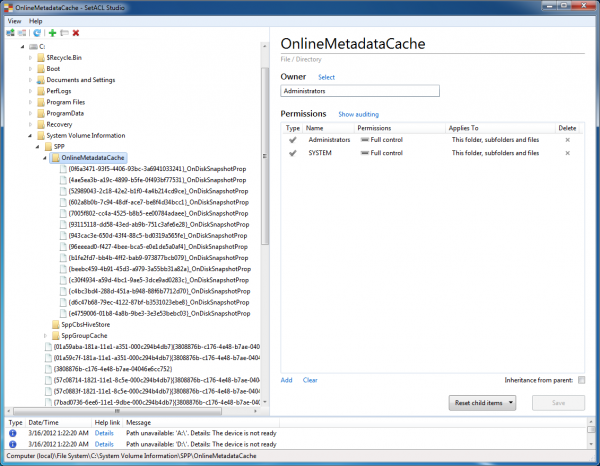The height and width of the screenshot is (466, 600).
Task: Click the Clear permissions link
Action: [310, 380]
